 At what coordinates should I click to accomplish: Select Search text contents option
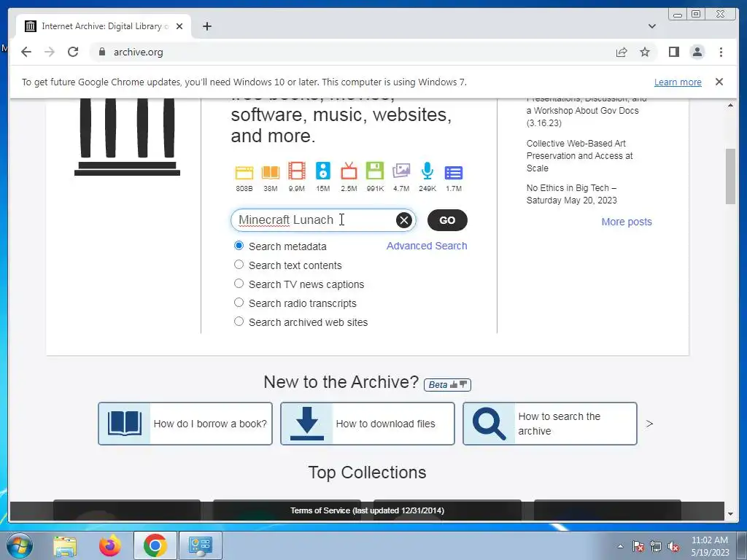(239, 265)
